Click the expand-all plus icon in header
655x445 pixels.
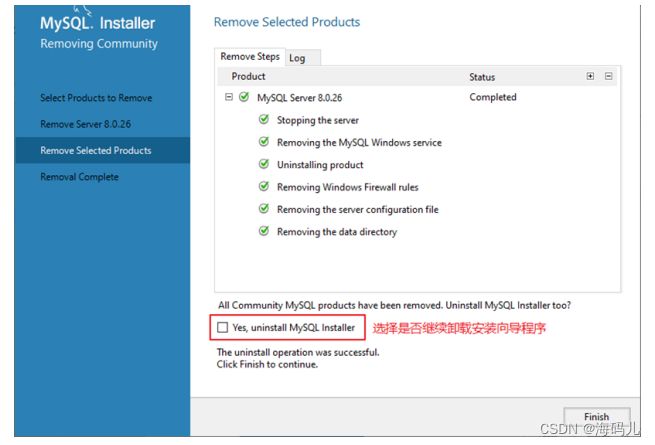pyautogui.click(x=590, y=76)
